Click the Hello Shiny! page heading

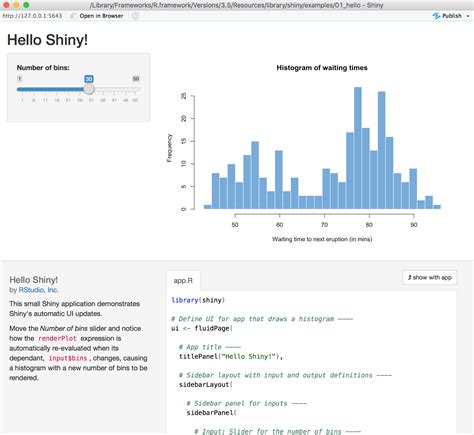(x=47, y=40)
